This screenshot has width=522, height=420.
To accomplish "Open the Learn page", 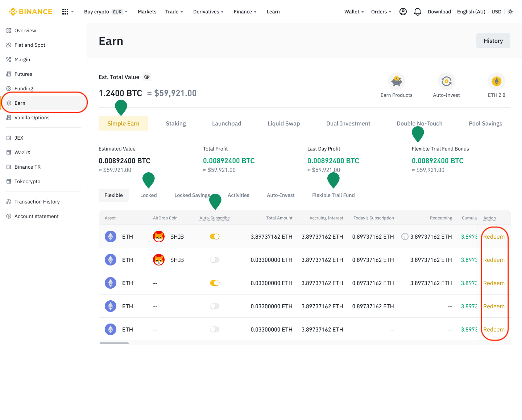I will (273, 12).
